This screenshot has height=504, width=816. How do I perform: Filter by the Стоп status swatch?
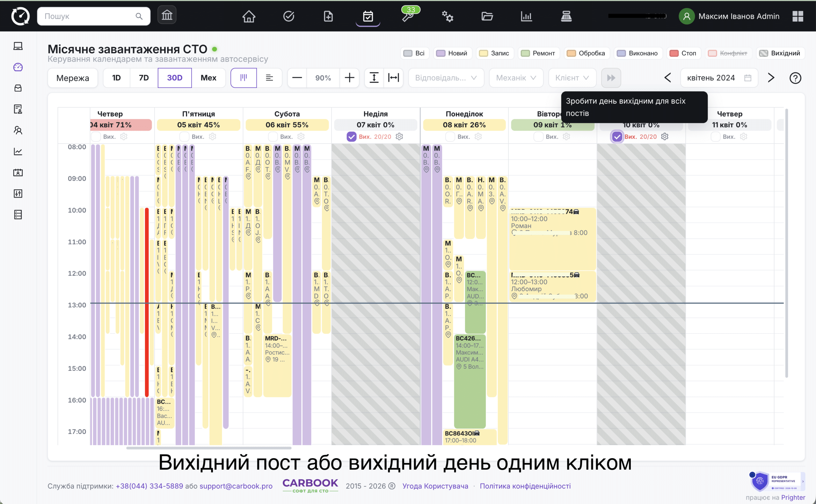click(684, 53)
